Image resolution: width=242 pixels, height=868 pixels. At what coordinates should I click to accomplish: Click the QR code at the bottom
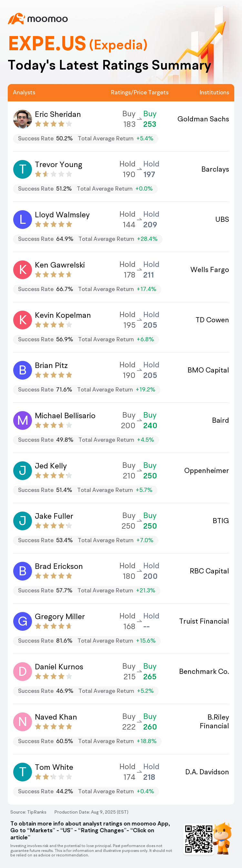199,839
